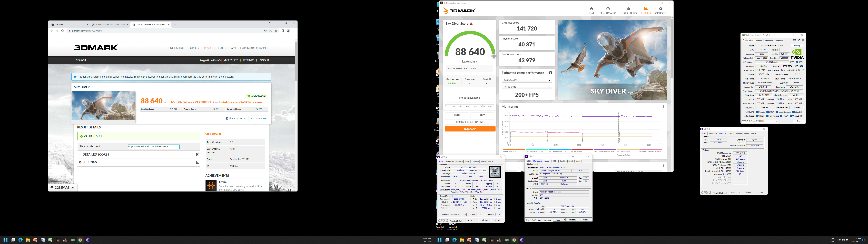Viewport: 868px width, 244px height.
Task: Switch to the Sensors tab in GPU-Z
Action: pyautogui.click(x=759, y=41)
